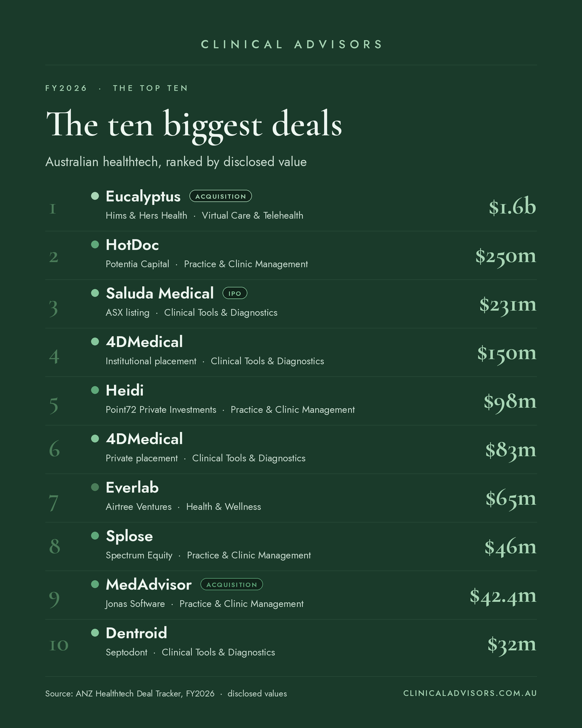The image size is (582, 728).
Task: Click the rank number 4 for 4DMedical
Action: click(x=54, y=356)
